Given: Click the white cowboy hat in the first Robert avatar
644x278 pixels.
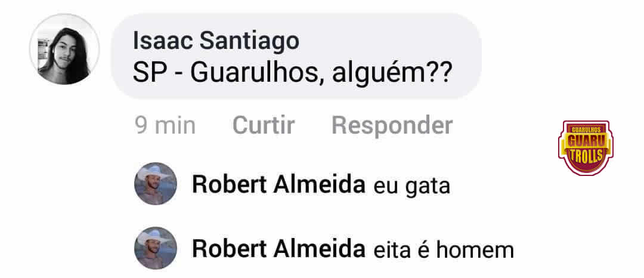Looking at the screenshot, I should (x=153, y=173).
